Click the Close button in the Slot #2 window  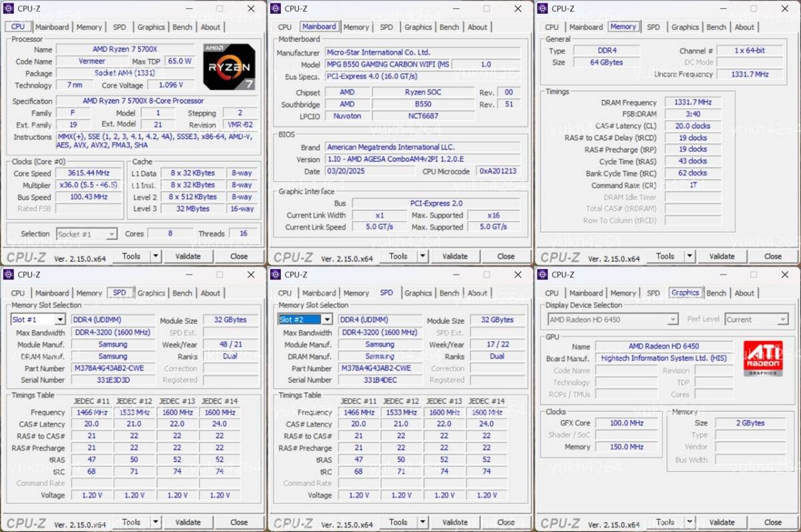pyautogui.click(x=506, y=522)
